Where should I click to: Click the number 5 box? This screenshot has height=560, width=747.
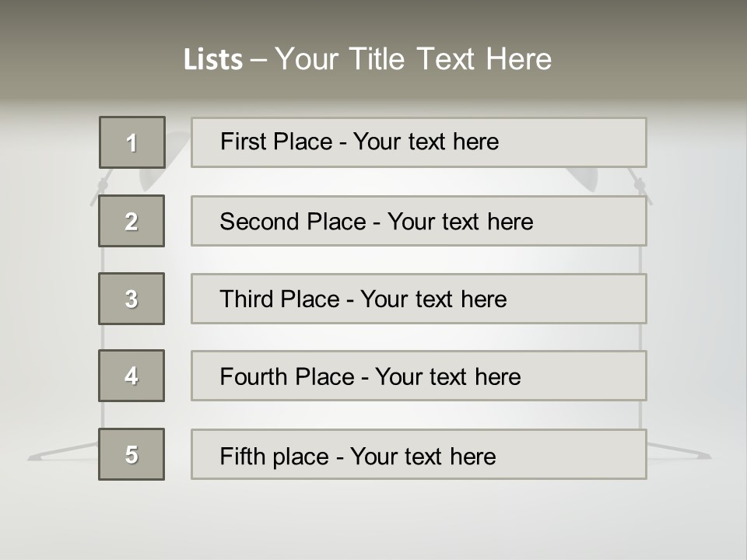pos(132,454)
